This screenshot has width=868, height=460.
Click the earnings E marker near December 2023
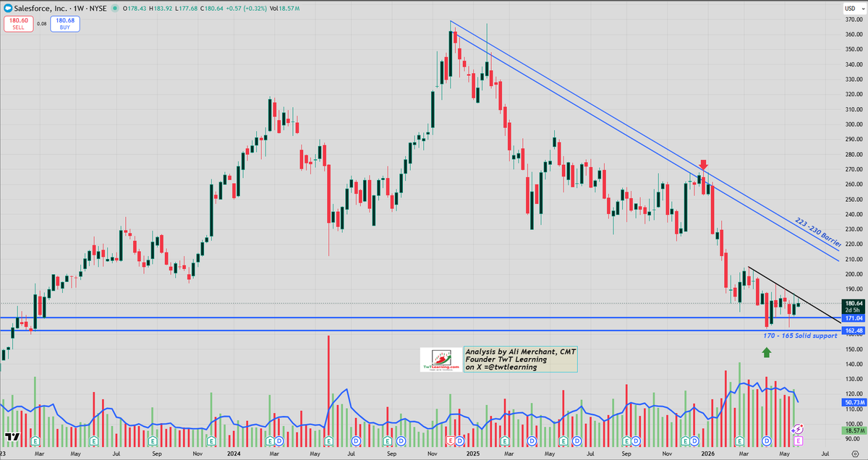(211, 440)
